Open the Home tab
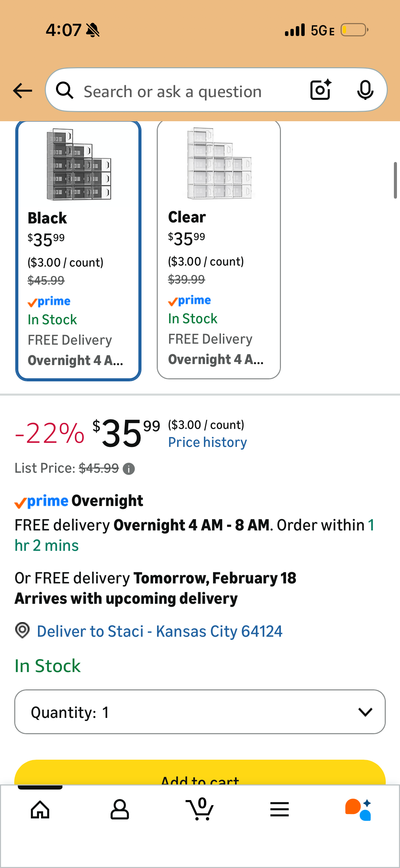Screen dimensions: 400x868 click(40, 810)
